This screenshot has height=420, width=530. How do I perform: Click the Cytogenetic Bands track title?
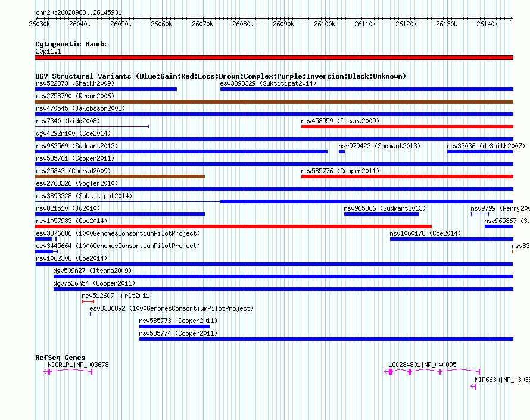tap(71, 44)
